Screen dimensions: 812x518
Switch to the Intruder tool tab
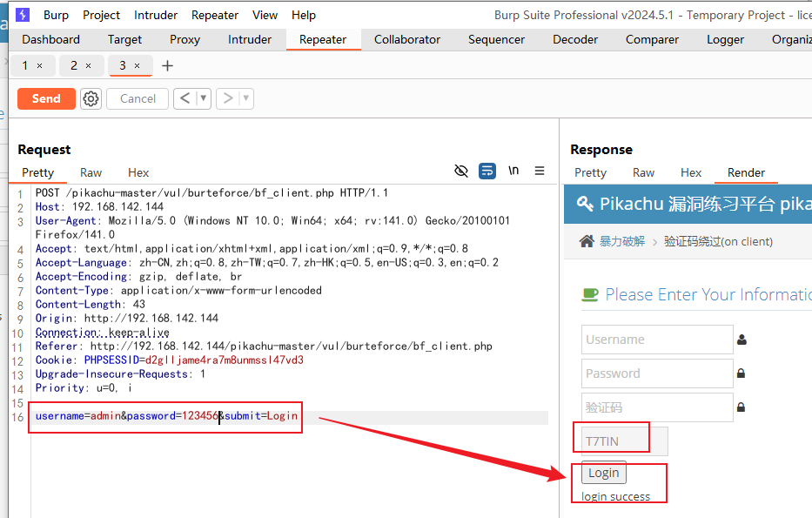(x=250, y=39)
